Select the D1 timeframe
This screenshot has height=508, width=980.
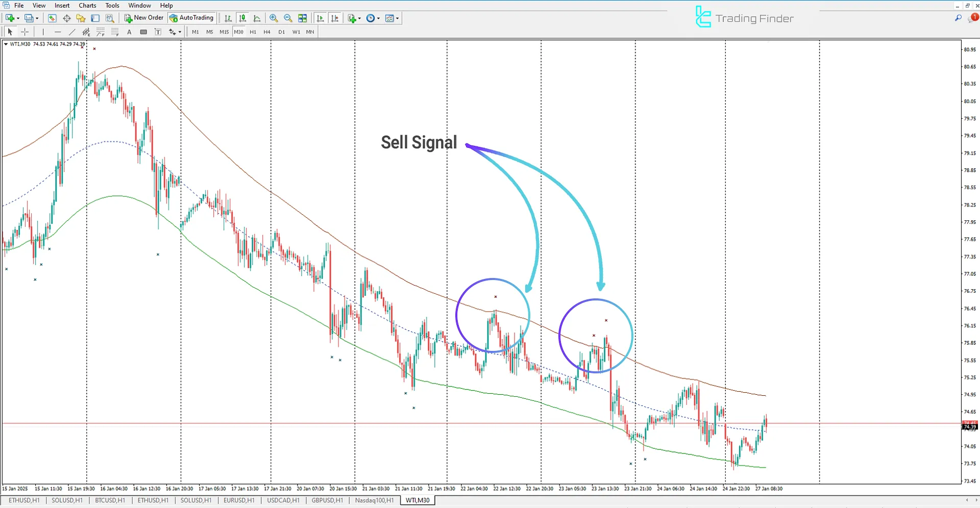point(282,32)
